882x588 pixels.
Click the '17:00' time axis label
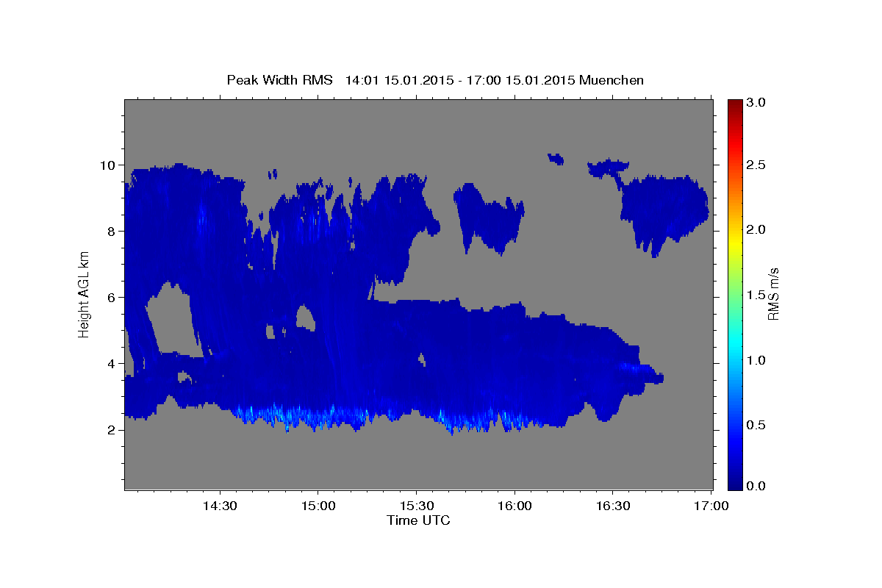[711, 506]
